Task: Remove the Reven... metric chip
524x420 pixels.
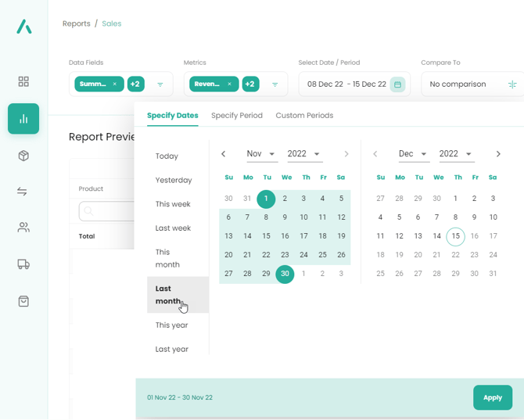Action: (x=229, y=84)
